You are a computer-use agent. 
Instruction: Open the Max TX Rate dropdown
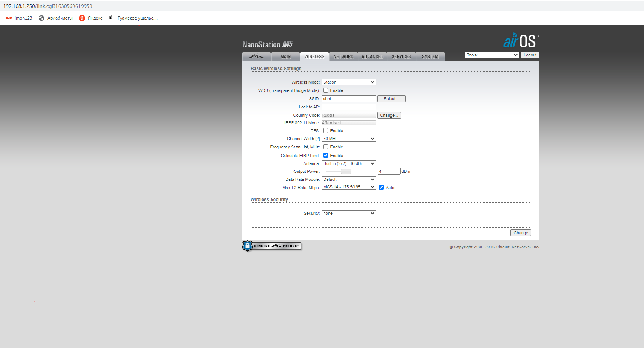(349, 187)
